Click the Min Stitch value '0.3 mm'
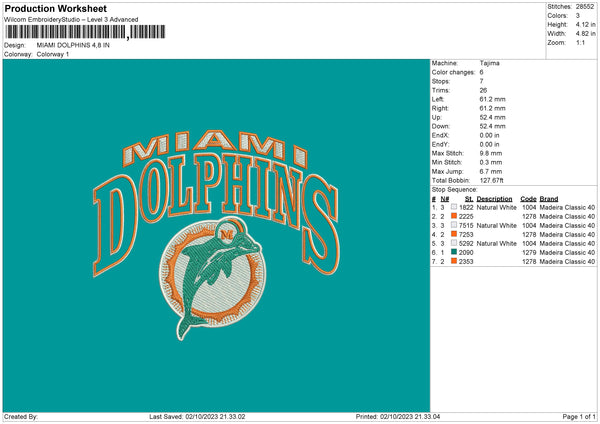The height and width of the screenshot is (424, 600). pos(491,162)
